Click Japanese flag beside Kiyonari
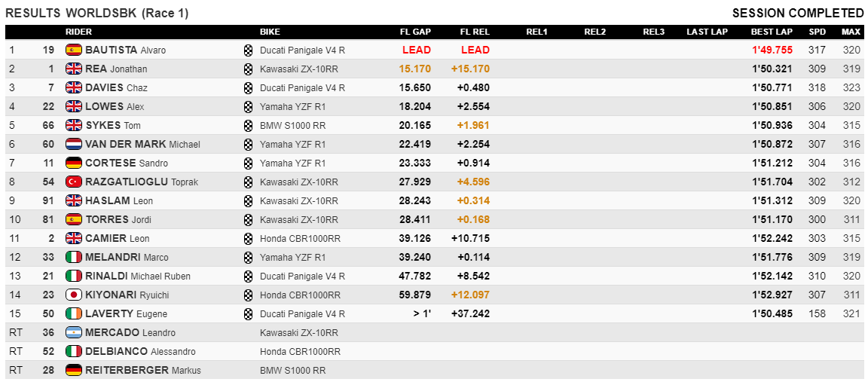This screenshot has width=868, height=382. pos(74,295)
